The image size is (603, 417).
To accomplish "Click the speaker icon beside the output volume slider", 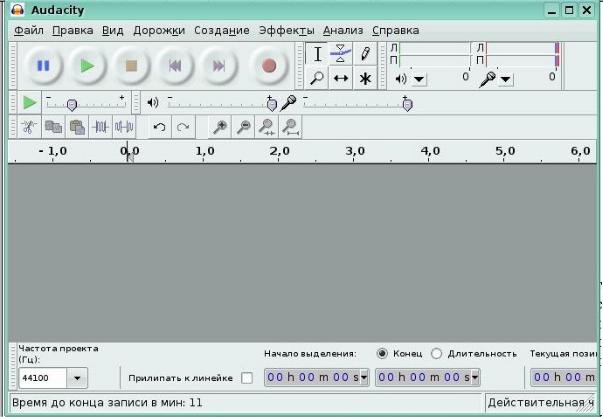I will point(153,102).
